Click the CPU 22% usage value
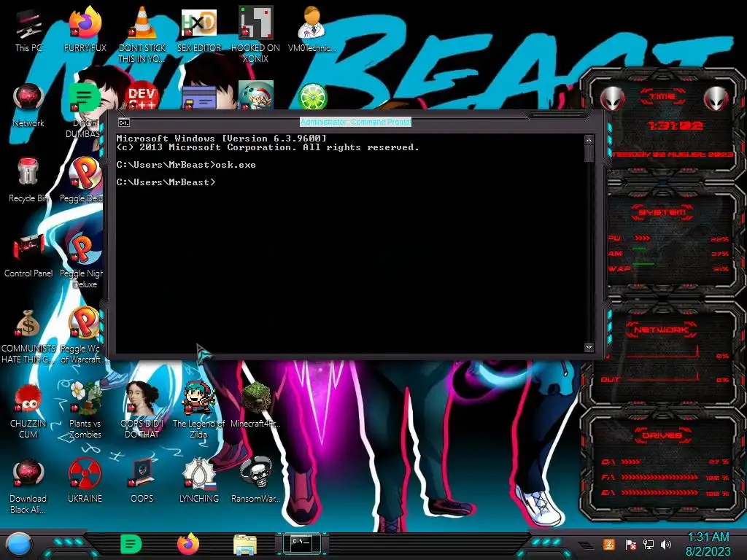Viewport: 747px width, 560px height. 719,239
